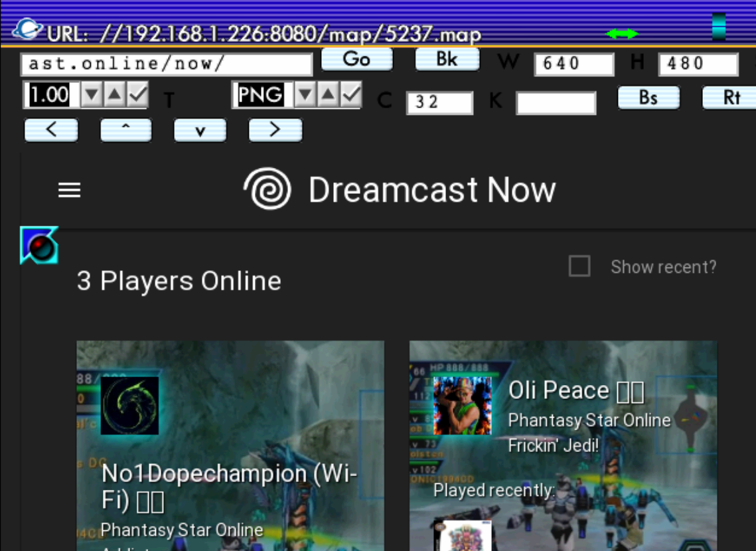The width and height of the screenshot is (756, 551).
Task: Click the No1Dopechampion avatar thumbnail
Action: (129, 406)
